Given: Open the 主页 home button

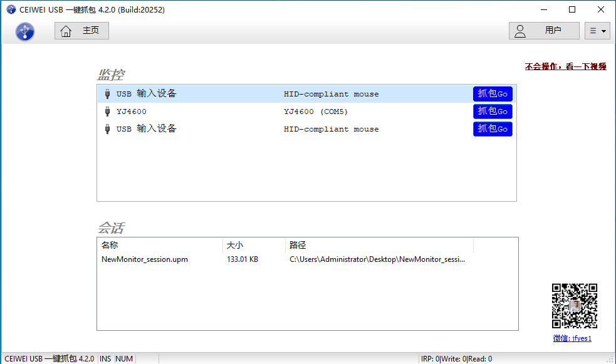Looking at the screenshot, I should (81, 31).
